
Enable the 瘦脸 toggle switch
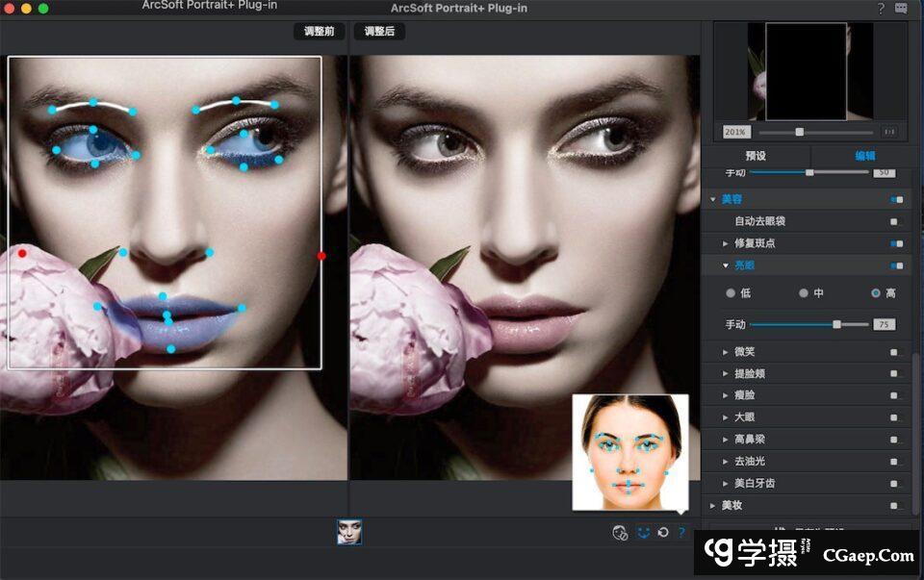click(894, 395)
